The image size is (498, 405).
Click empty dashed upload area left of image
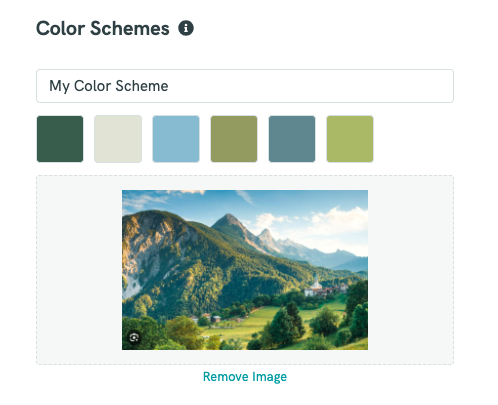pyautogui.click(x=79, y=270)
